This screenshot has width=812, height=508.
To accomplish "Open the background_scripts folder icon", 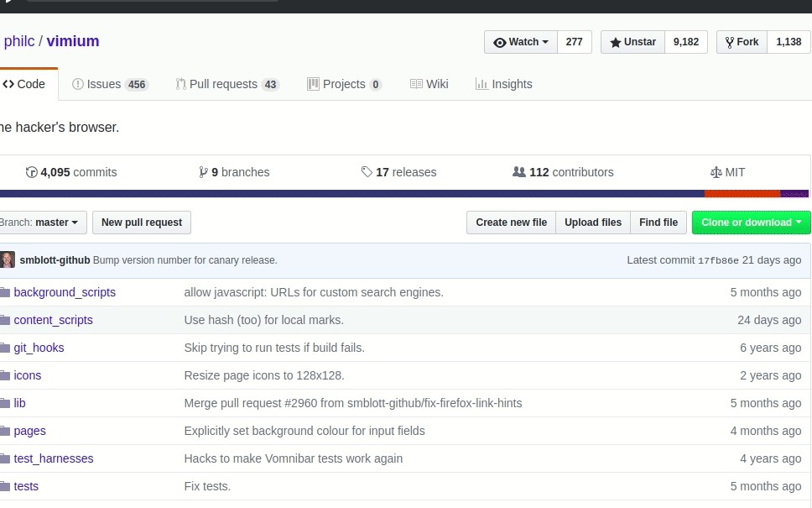I will click(x=5, y=292).
